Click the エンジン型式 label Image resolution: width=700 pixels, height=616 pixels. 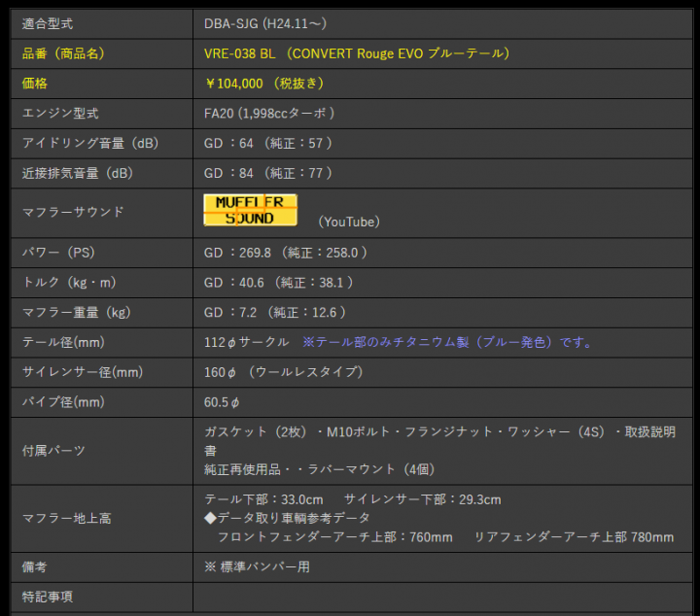[x=60, y=114]
